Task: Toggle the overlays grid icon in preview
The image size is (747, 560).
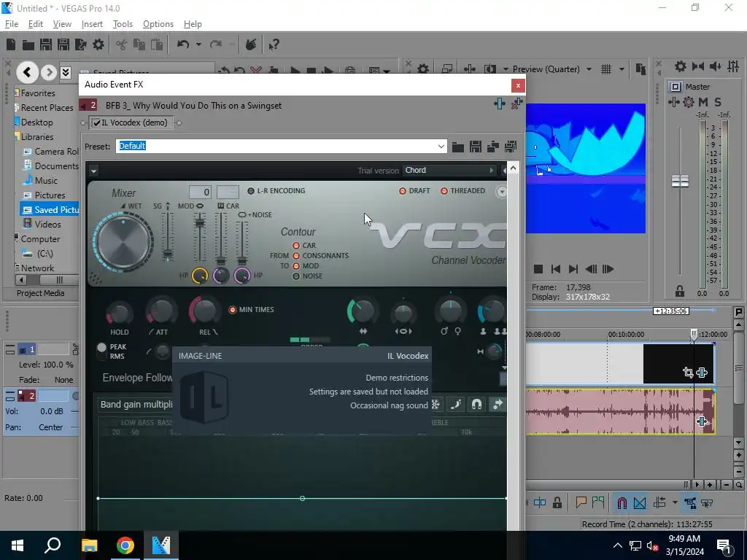Action: [606, 69]
